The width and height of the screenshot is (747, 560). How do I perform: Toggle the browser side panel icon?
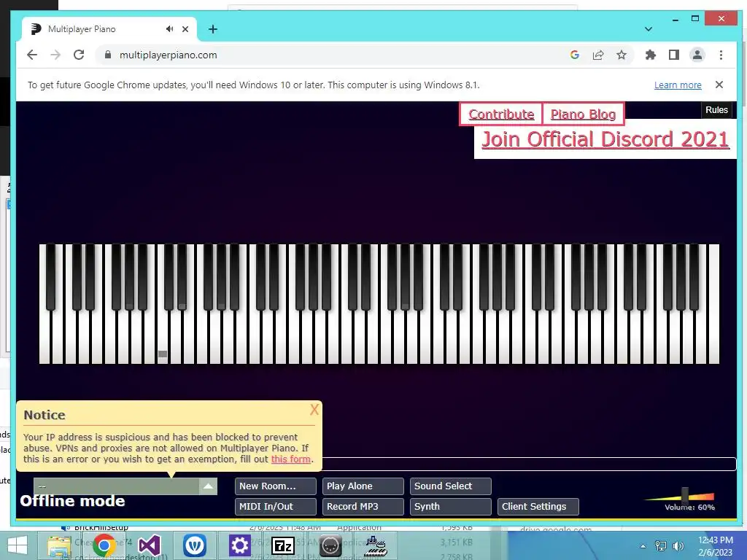673,55
